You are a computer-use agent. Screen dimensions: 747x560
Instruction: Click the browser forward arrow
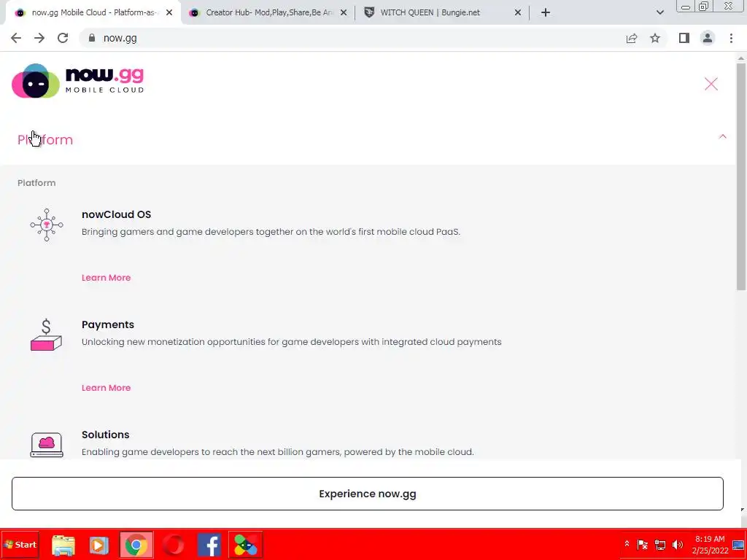coord(39,38)
